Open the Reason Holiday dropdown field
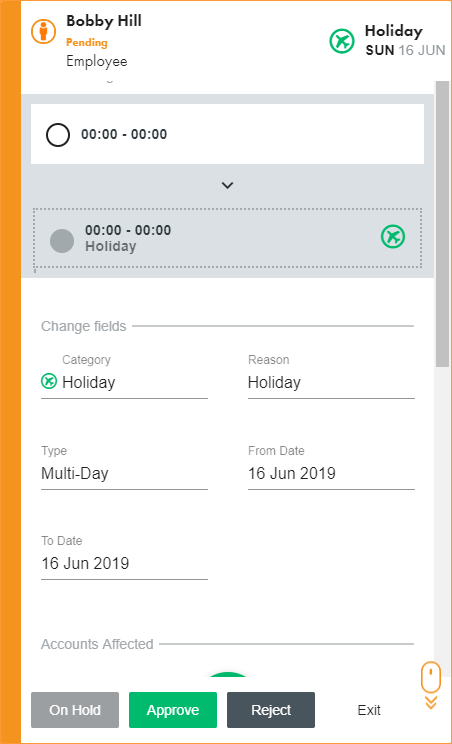Image resolution: width=452 pixels, height=744 pixels. coord(331,382)
